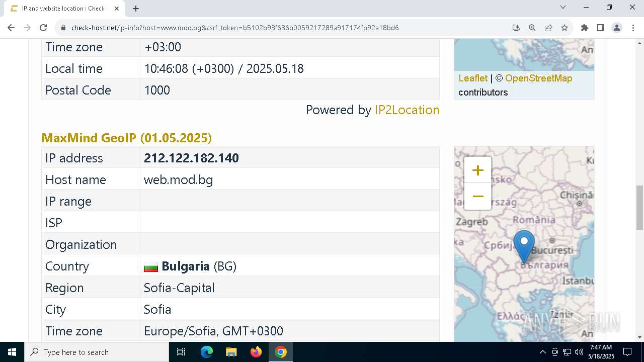
Task: Open the Extensions puzzle icon
Action: click(584, 28)
